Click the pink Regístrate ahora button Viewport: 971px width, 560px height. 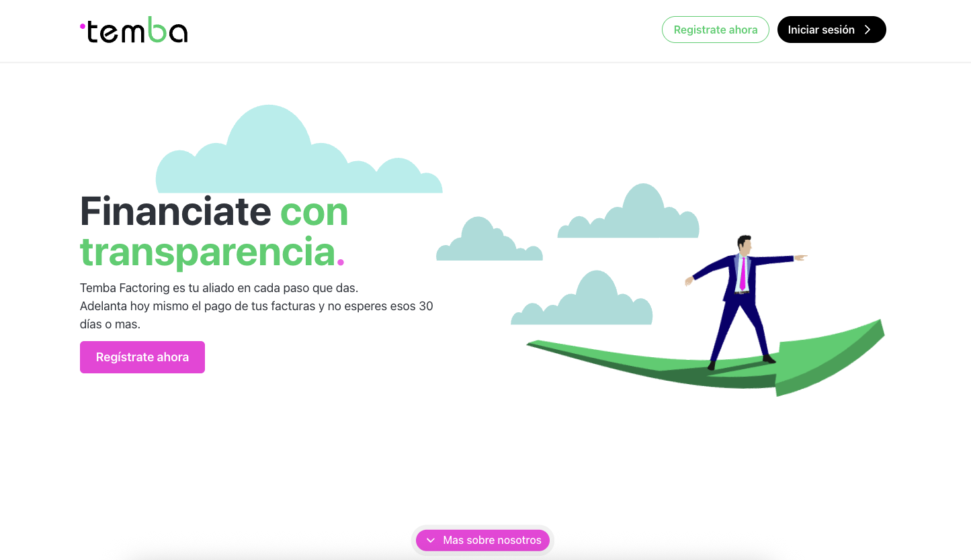(142, 357)
